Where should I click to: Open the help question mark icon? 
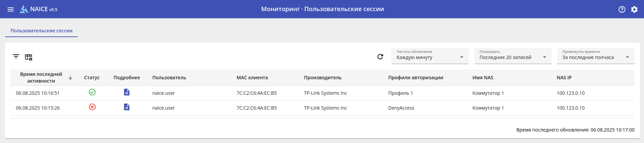[x=622, y=9]
